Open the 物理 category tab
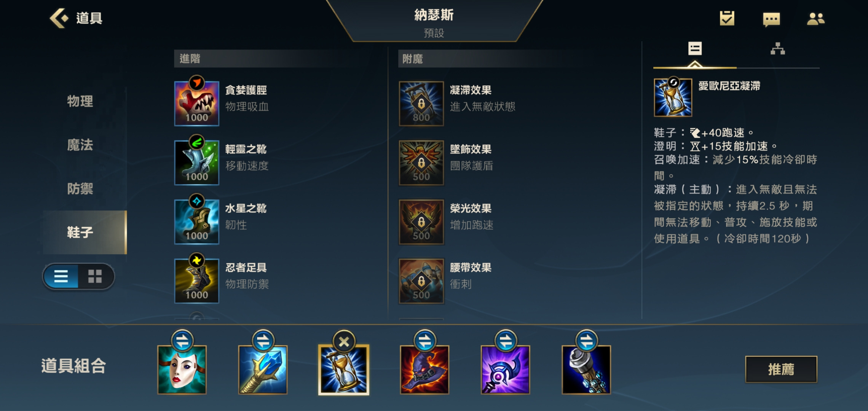The width and height of the screenshot is (868, 411). pyautogui.click(x=80, y=101)
